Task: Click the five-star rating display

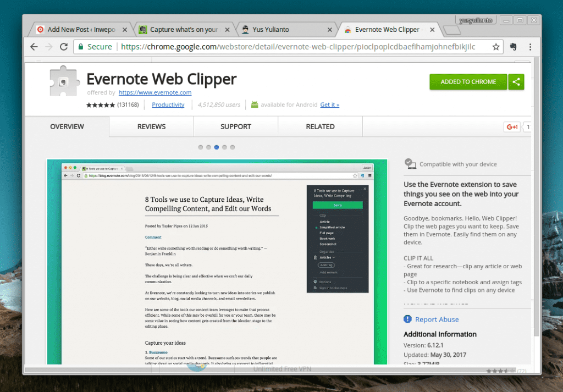Action: tap(101, 105)
